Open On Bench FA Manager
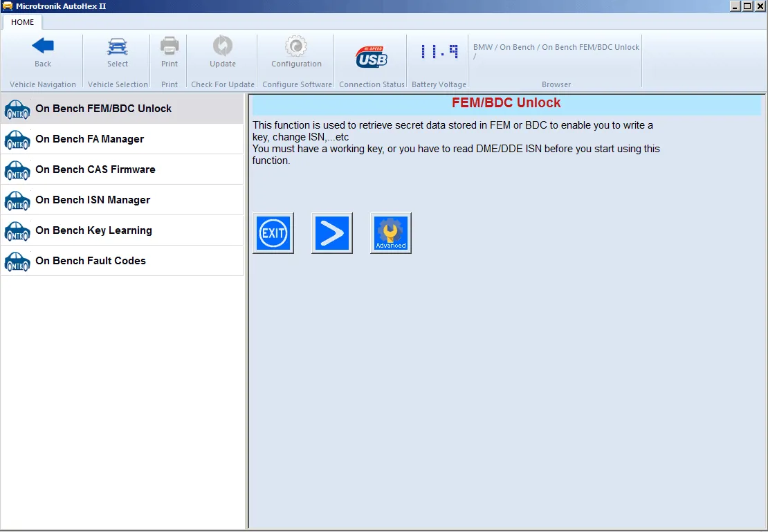768x532 pixels. point(122,139)
